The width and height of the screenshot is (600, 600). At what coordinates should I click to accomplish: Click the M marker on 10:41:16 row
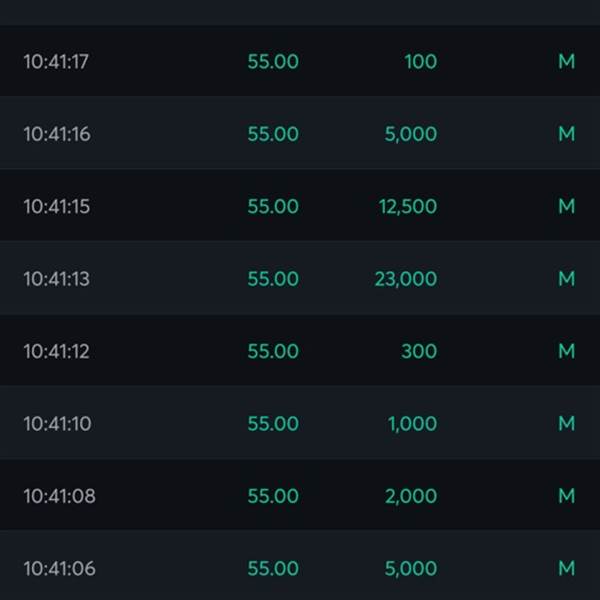tap(566, 134)
